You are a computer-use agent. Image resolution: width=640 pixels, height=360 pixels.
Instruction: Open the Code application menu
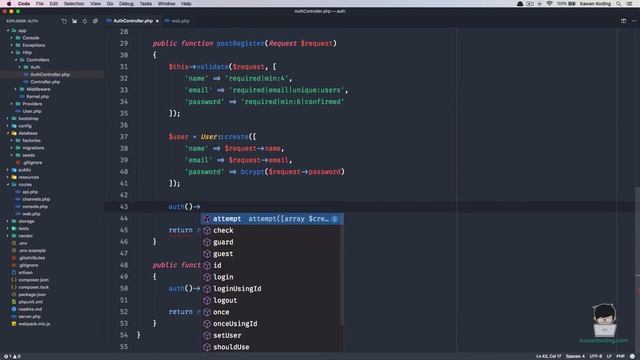[24, 4]
